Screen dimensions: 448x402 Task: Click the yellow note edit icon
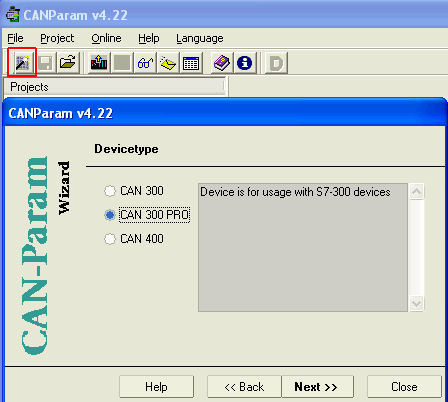[x=168, y=63]
